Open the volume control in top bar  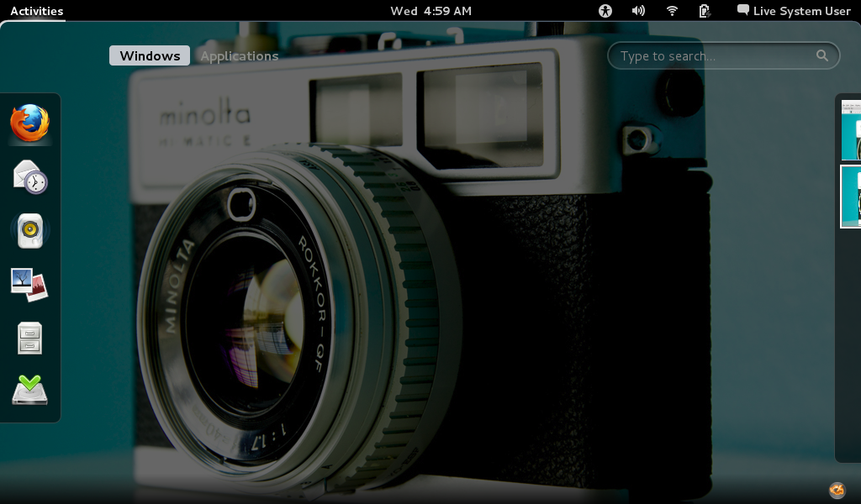pyautogui.click(x=638, y=11)
